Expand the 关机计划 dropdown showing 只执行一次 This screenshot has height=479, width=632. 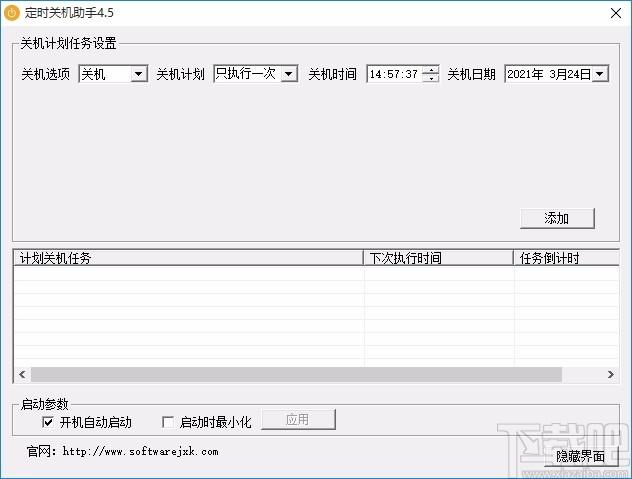click(x=289, y=74)
